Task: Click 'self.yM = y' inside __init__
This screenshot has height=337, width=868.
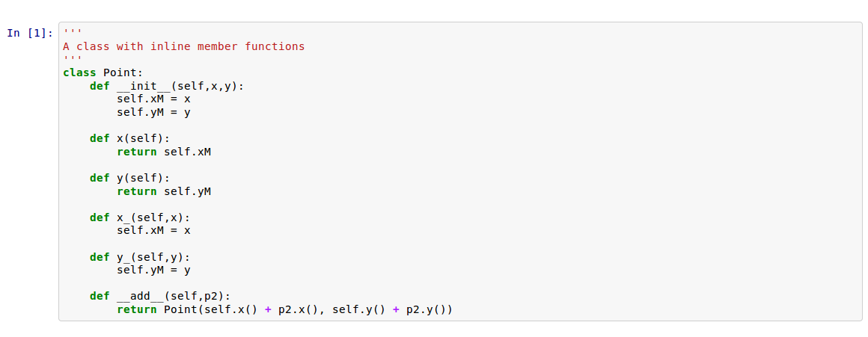Action: (x=153, y=112)
